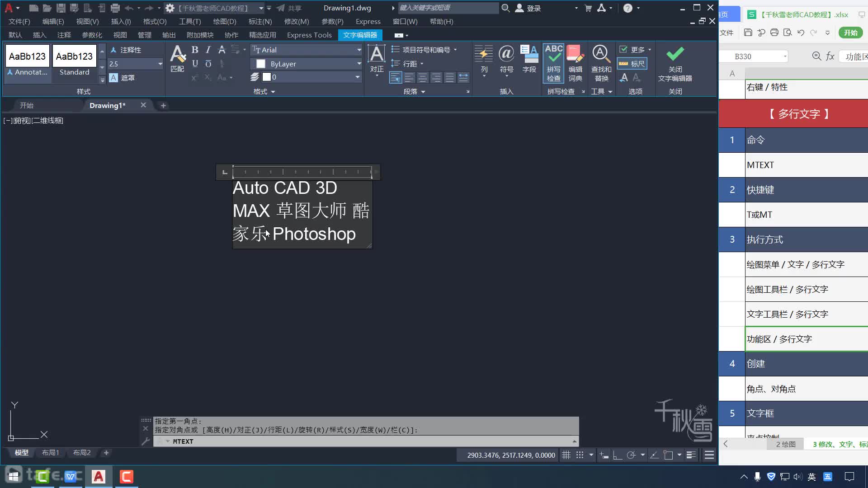Screen dimensions: 868x488
Task: Open the Arial font dropdown
Action: (x=359, y=50)
